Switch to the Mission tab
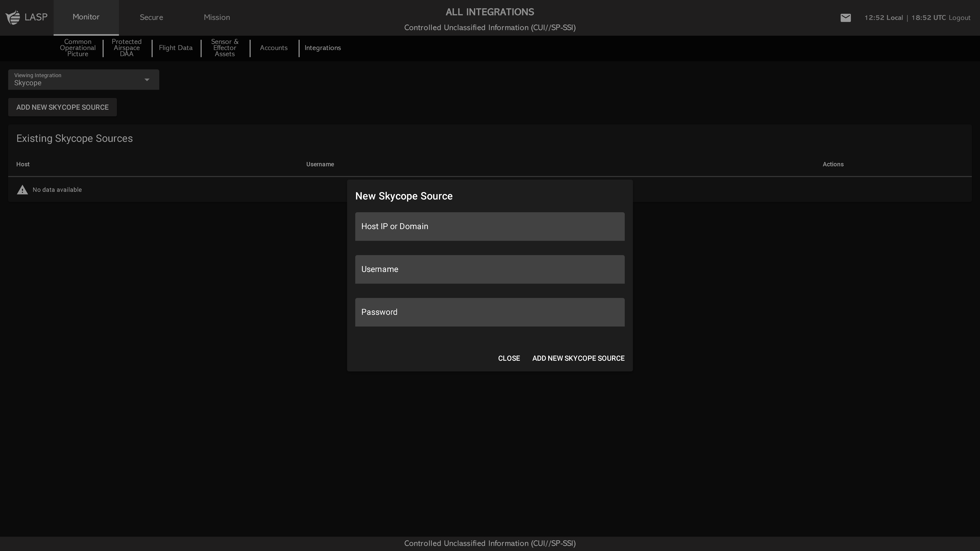Image resolution: width=980 pixels, height=551 pixels. pyautogui.click(x=217, y=17)
